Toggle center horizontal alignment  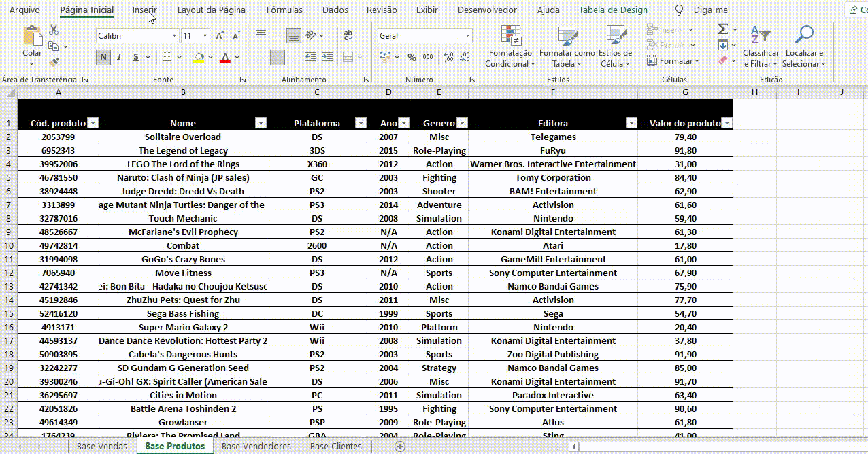(x=277, y=57)
